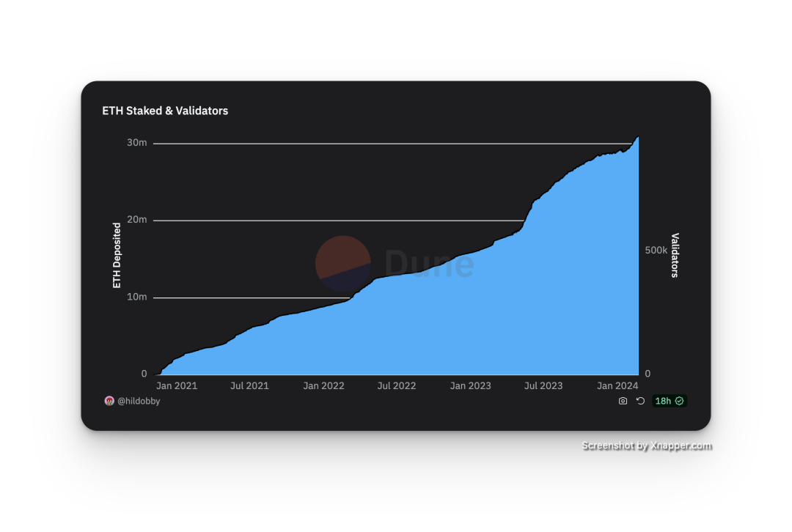
Task: Click the Validators axis title on the right
Action: pos(675,255)
